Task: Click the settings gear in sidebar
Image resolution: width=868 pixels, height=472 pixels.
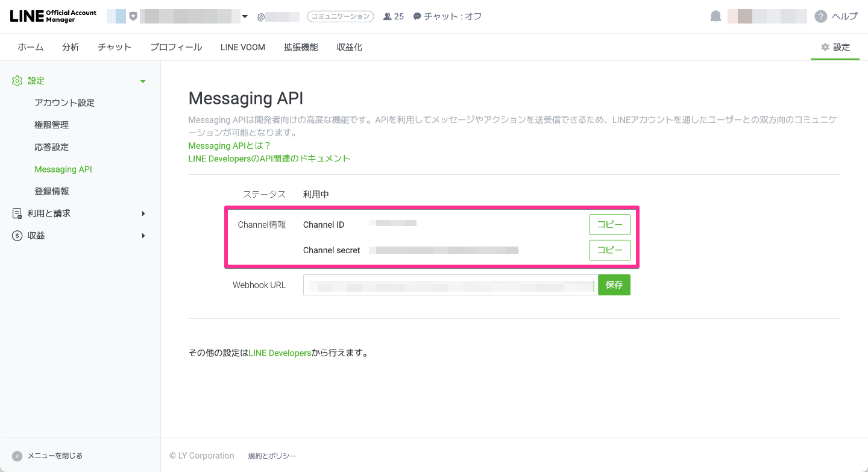Action: 17,81
